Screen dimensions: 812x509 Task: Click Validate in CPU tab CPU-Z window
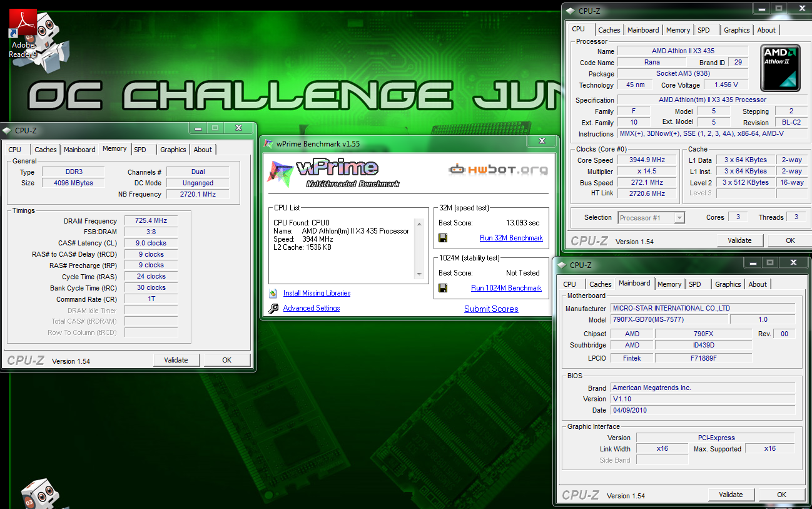(x=740, y=240)
